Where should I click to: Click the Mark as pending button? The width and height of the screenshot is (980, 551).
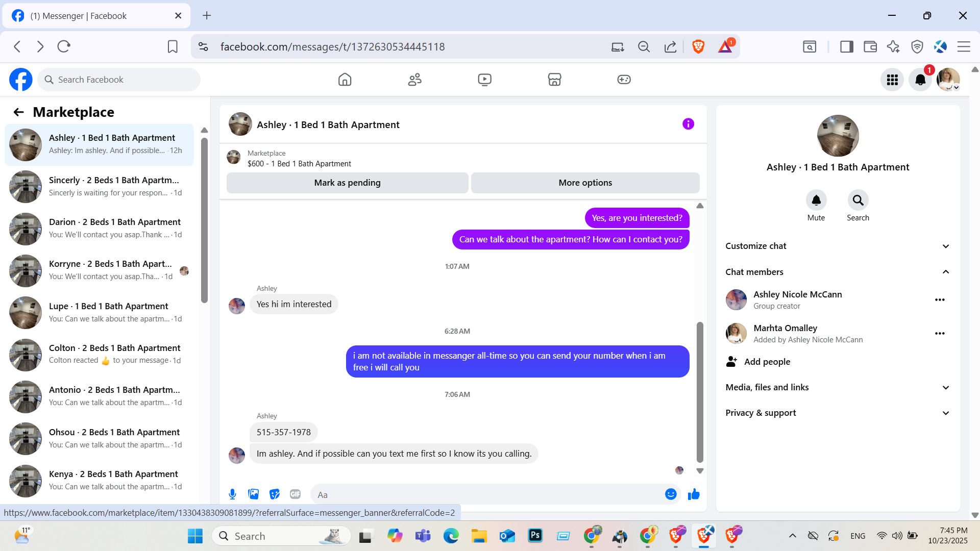click(347, 183)
